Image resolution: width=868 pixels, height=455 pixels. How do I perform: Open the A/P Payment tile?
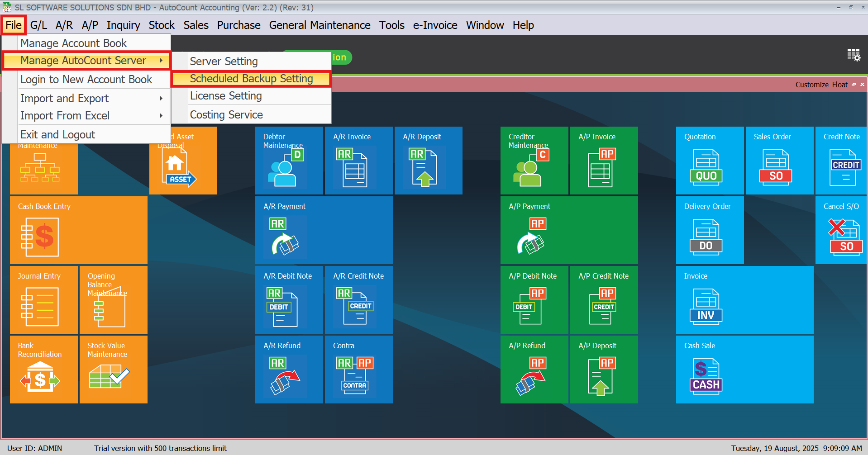pos(569,230)
